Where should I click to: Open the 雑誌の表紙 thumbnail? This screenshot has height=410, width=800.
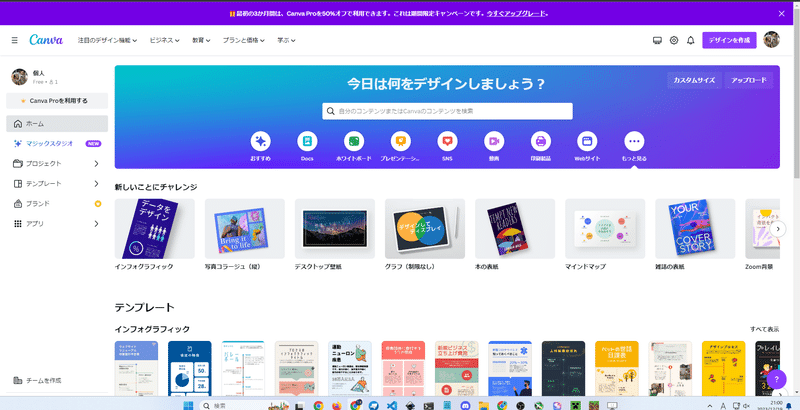[695, 229]
